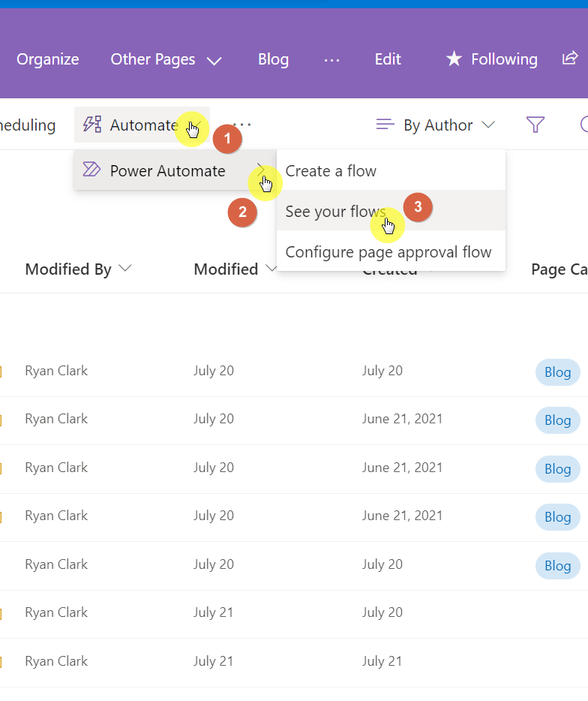Click the first row's Blog category tag

click(x=557, y=372)
